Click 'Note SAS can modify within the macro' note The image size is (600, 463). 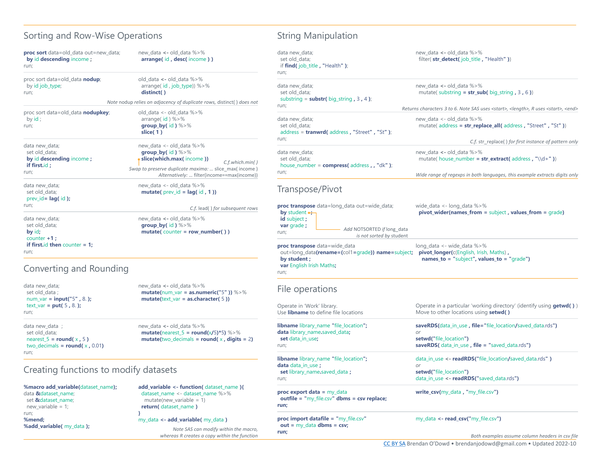[215, 429]
